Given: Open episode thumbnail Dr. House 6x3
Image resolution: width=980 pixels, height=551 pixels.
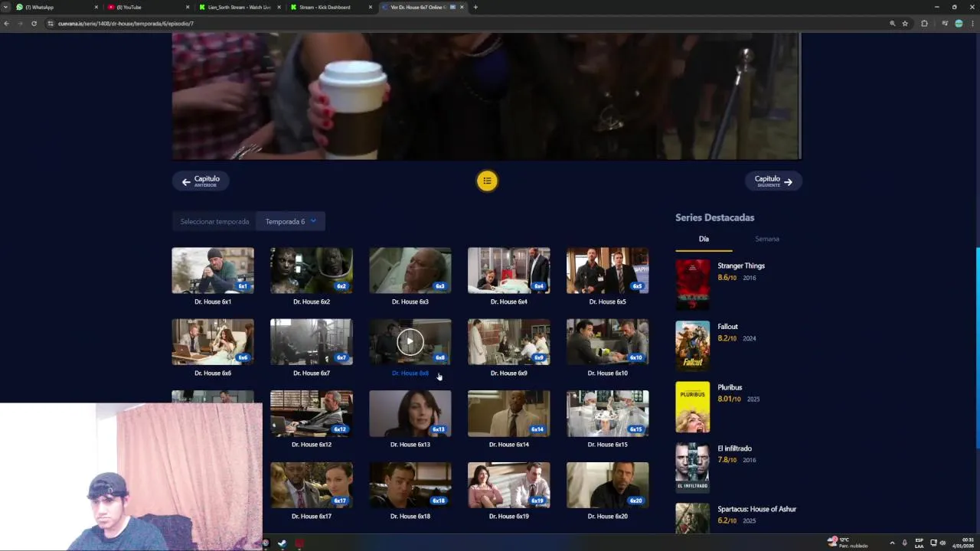Looking at the screenshot, I should (x=410, y=270).
